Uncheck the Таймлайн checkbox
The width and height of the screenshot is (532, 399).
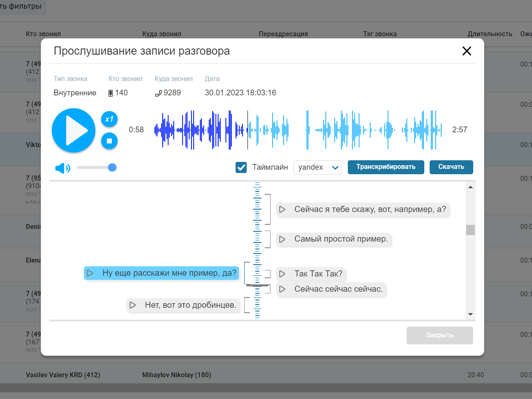tap(241, 167)
